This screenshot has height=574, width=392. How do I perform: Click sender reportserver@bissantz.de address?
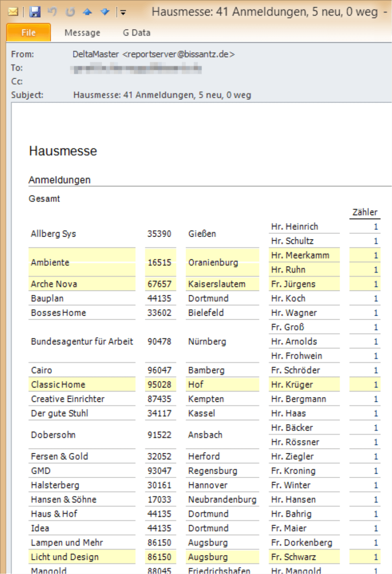tap(179, 54)
